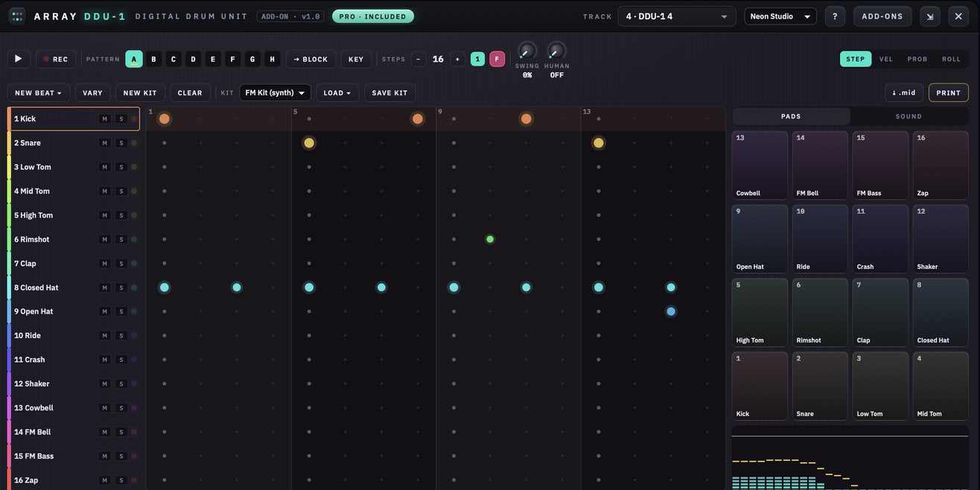Increase steps with the plus button

click(x=458, y=59)
